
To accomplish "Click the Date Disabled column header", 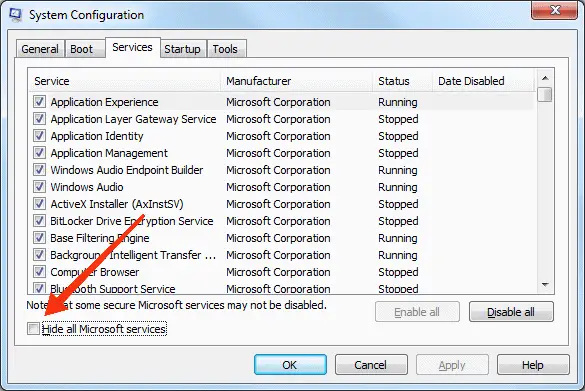I will click(484, 81).
